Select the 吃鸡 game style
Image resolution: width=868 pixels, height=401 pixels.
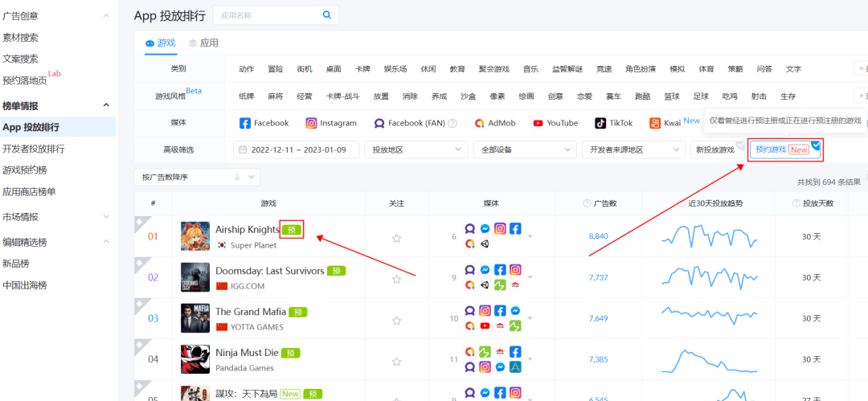point(730,96)
